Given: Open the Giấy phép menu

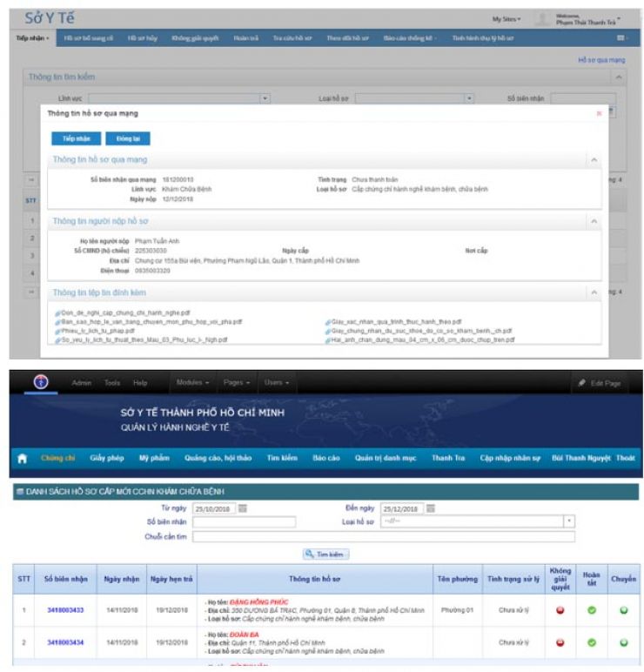Looking at the screenshot, I should pos(105,458).
